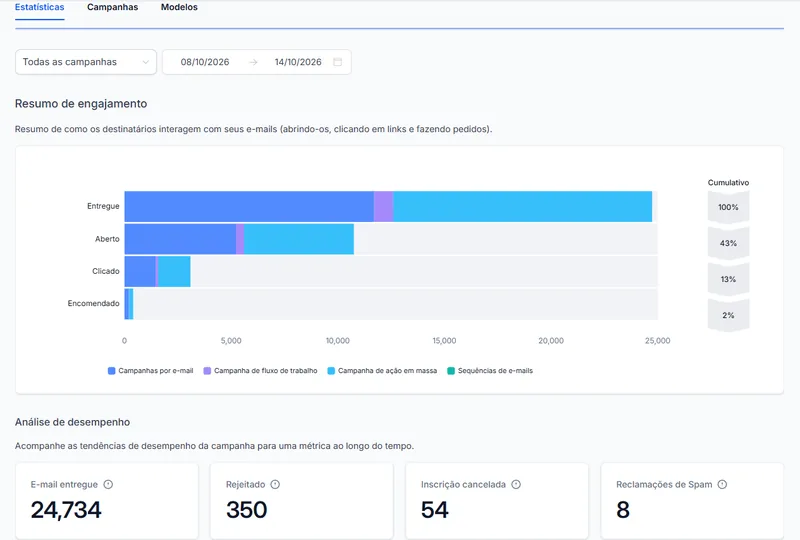The width and height of the screenshot is (800, 540).
Task: Click the end date 14/10/2026 field
Action: (298, 62)
